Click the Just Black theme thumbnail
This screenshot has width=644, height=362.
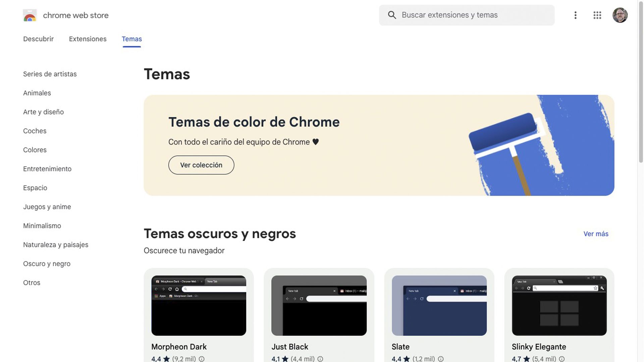[319, 305]
